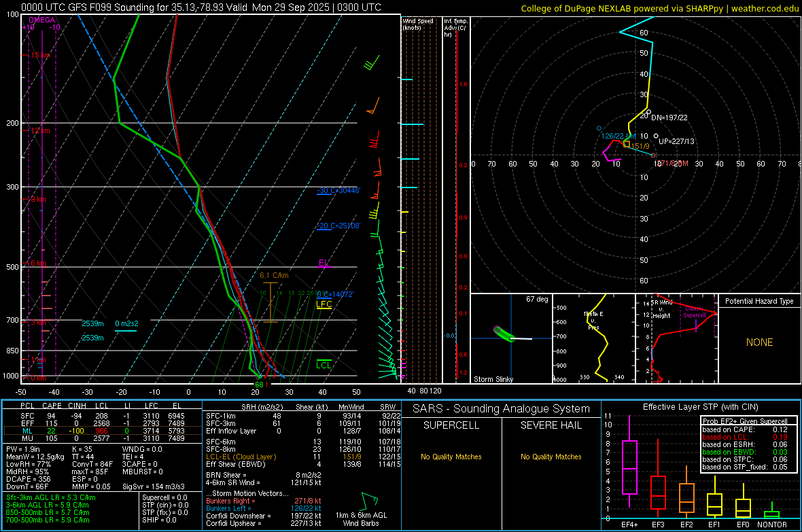The image size is (802, 532).
Task: Click the Sfc-3km AGL LR = 5.3 C/km text
Action: point(51,497)
